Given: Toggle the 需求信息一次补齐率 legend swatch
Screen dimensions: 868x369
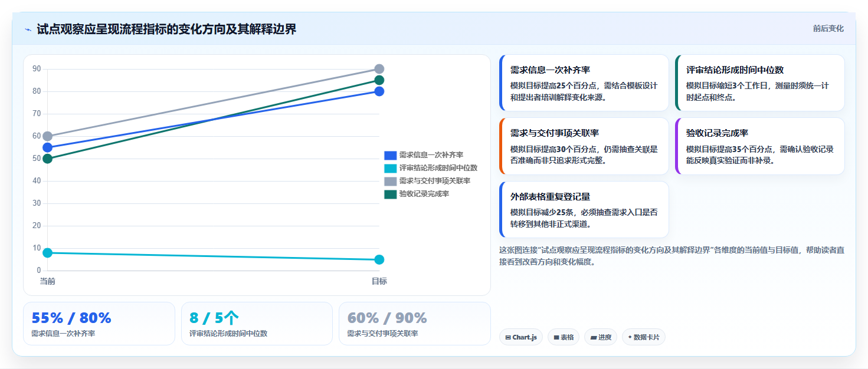Looking at the screenshot, I should click(390, 155).
